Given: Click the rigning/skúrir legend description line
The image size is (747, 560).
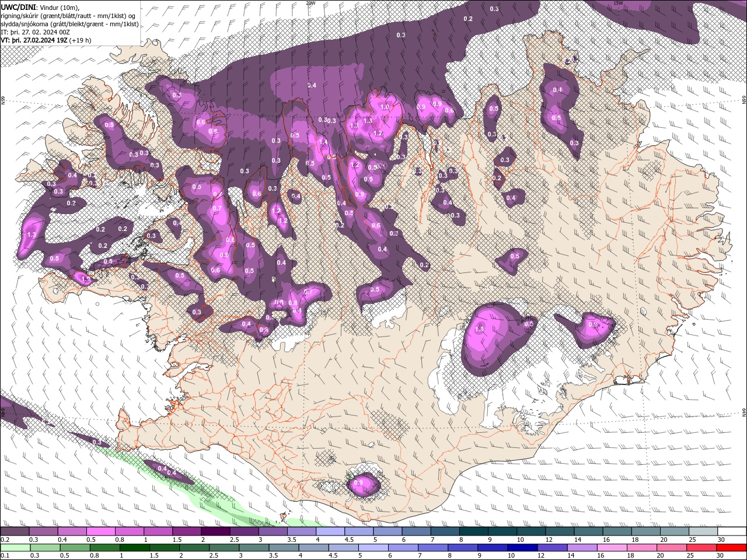Looking at the screenshot, I should click(x=69, y=16).
